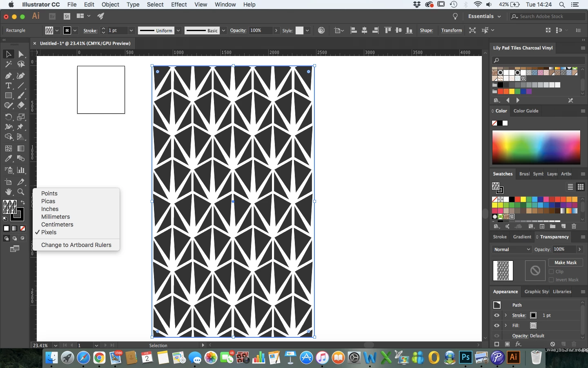This screenshot has height=368, width=588.
Task: Select the Column Graph tool
Action: pyautogui.click(x=21, y=170)
